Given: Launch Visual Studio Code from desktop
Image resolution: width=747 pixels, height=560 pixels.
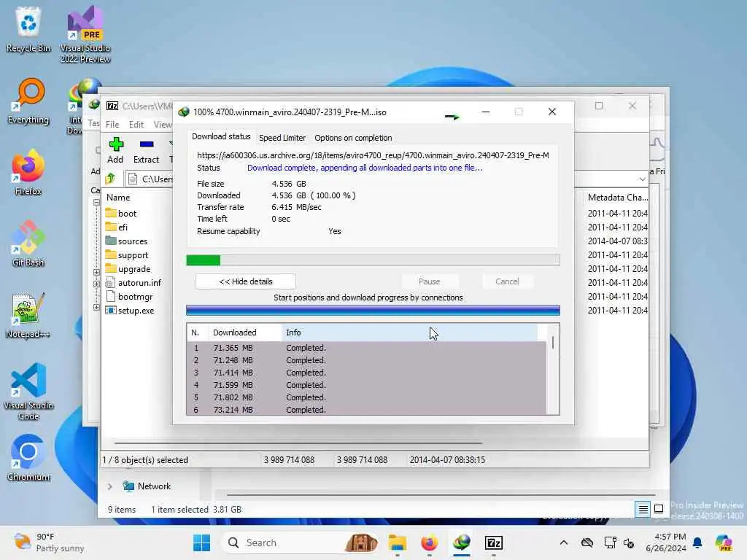Looking at the screenshot, I should point(28,392).
